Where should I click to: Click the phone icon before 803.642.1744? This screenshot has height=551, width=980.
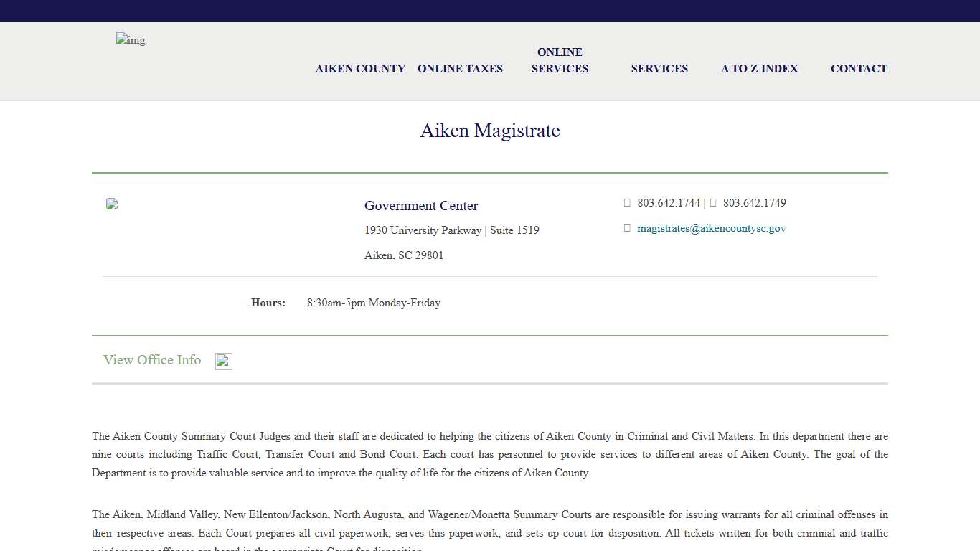627,202
